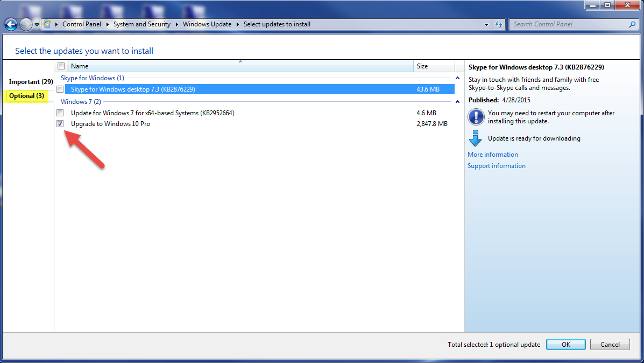The width and height of the screenshot is (644, 363).
Task: Click the 4.6 MB size value
Action: coord(426,113)
